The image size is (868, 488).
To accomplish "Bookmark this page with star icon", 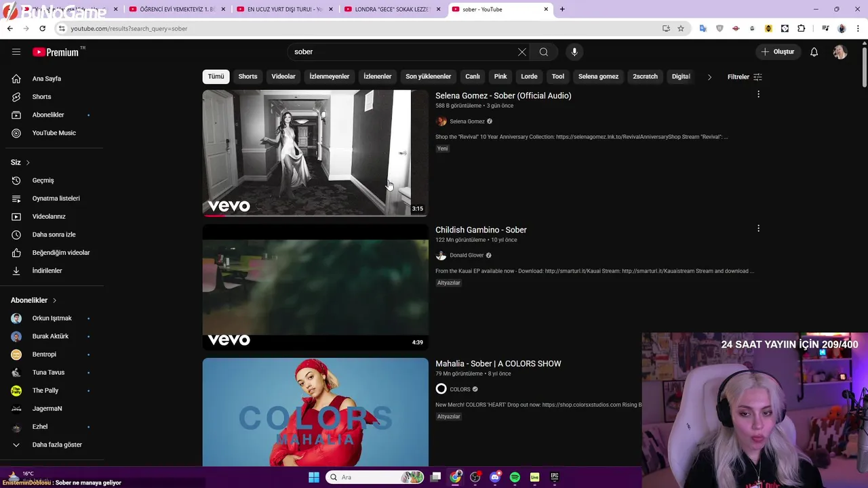I will click(681, 28).
